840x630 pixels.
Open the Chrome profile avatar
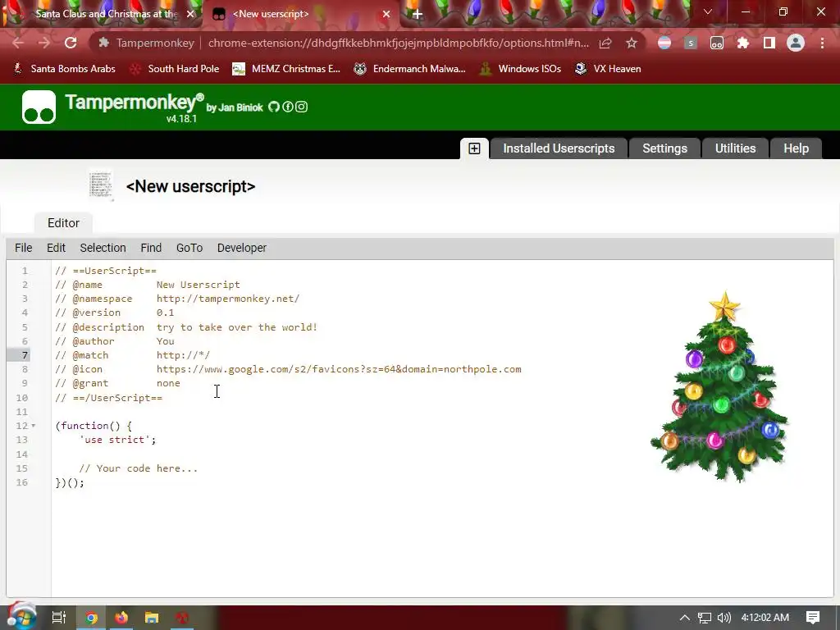pyautogui.click(x=796, y=43)
